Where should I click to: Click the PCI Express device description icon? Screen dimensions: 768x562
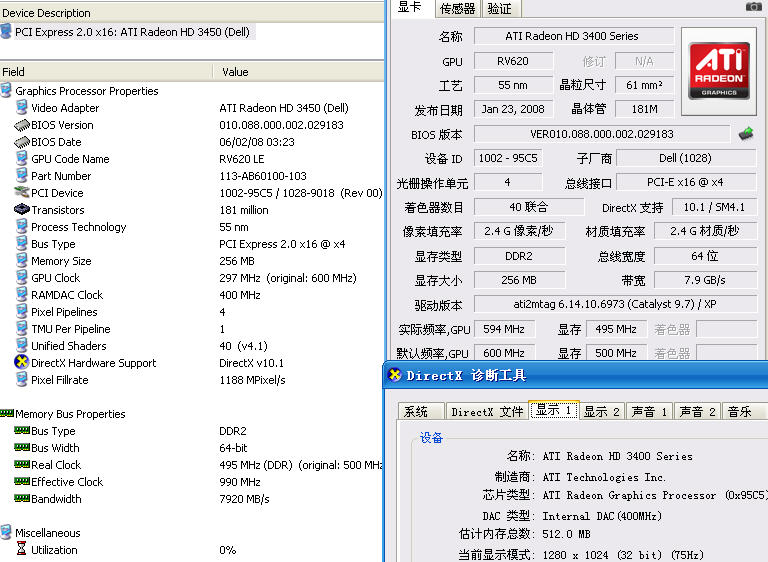click(x=6, y=31)
